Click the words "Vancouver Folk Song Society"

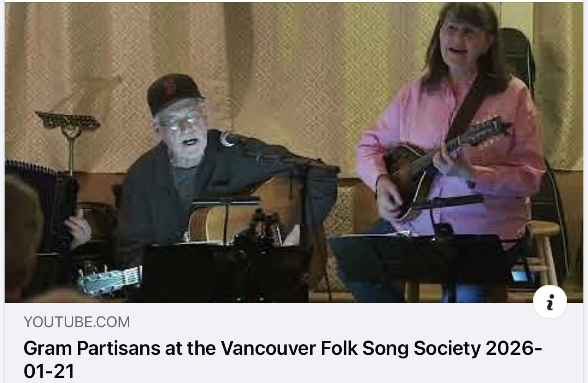point(350,349)
